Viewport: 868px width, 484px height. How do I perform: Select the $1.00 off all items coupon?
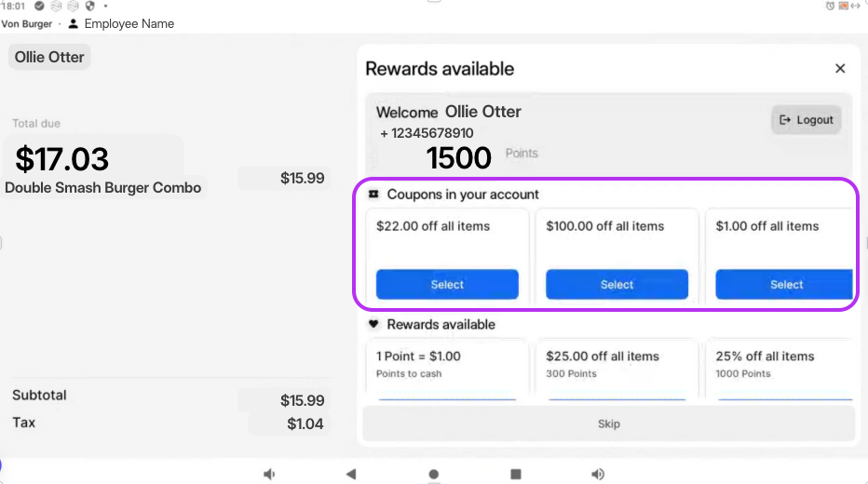pyautogui.click(x=784, y=284)
